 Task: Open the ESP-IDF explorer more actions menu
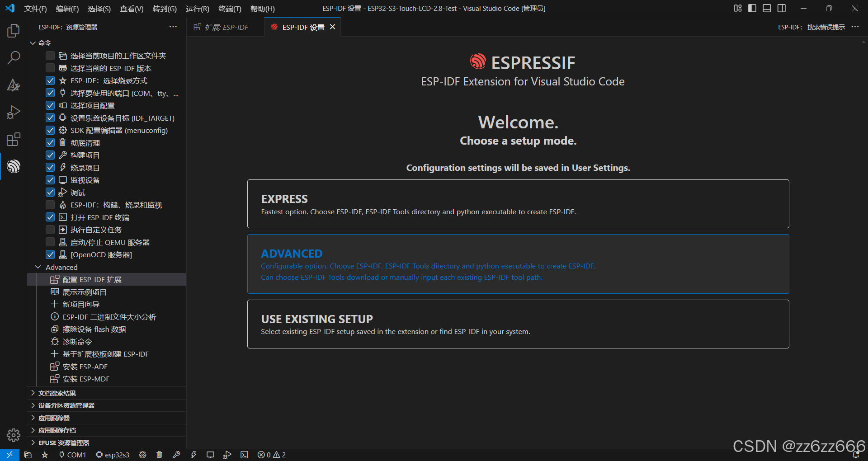173,27
